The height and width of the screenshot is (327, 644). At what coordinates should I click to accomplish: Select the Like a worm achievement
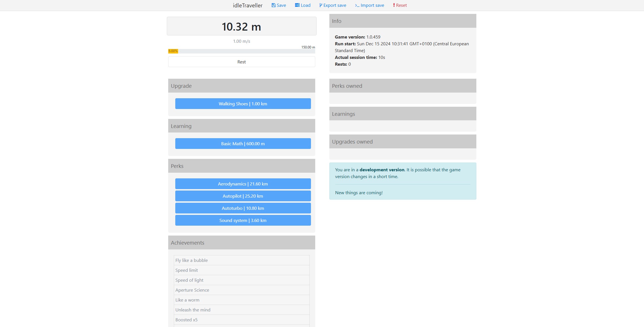pyautogui.click(x=242, y=300)
